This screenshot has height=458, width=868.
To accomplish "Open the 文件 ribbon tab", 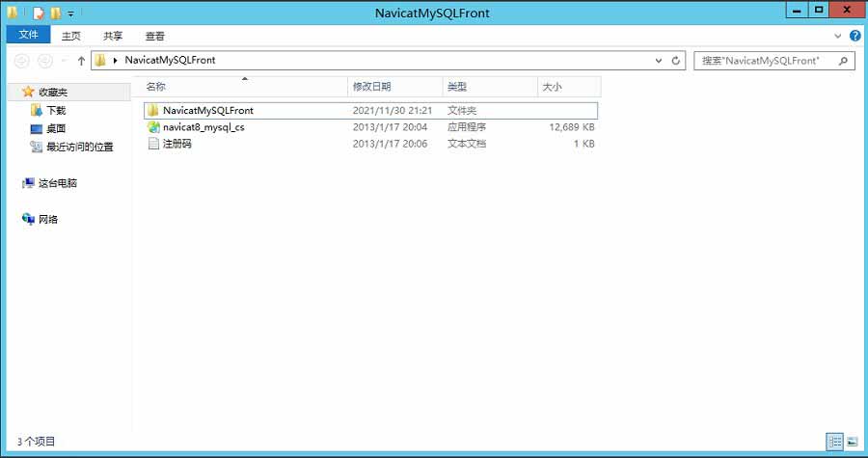I will click(28, 35).
